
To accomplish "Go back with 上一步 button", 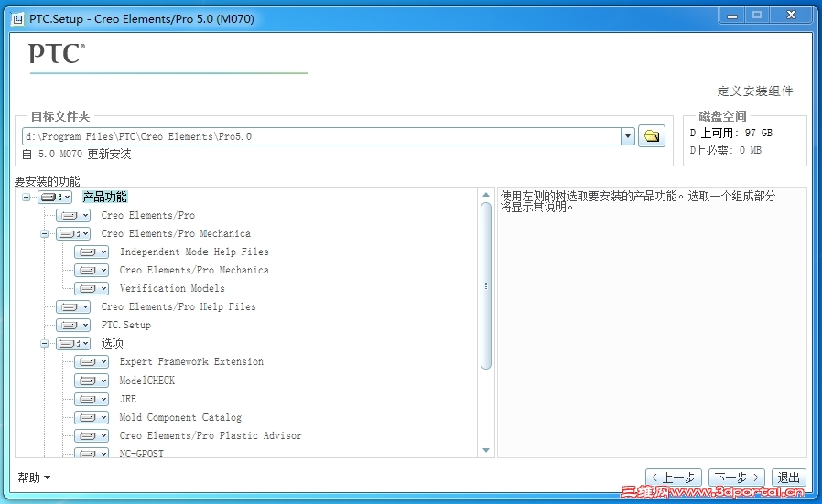I will point(675,477).
